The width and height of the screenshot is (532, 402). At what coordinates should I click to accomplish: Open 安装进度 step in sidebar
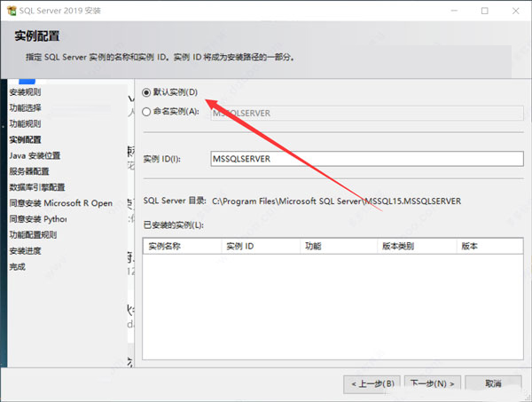[25, 251]
